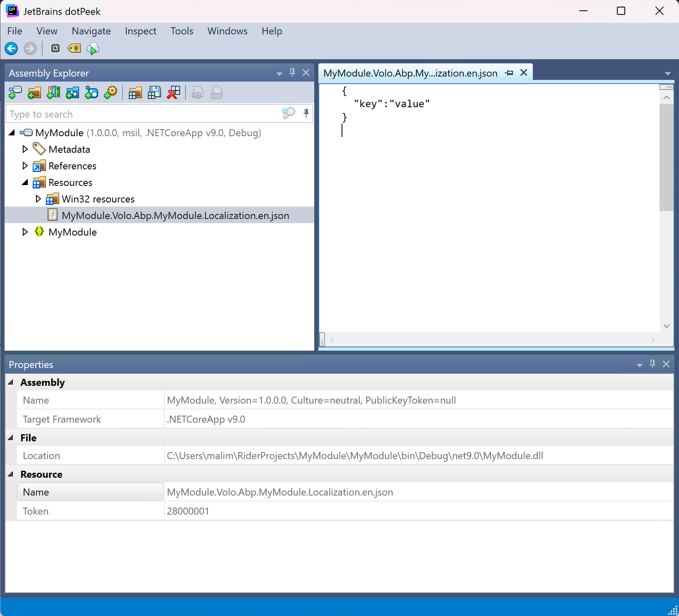The height and width of the screenshot is (616, 679).
Task: Collapse the MyModule assembly root node
Action: pyautogui.click(x=12, y=132)
